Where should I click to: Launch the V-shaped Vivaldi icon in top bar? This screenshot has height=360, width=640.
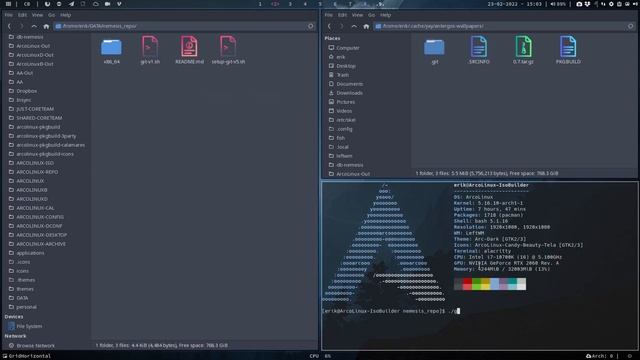119,4
